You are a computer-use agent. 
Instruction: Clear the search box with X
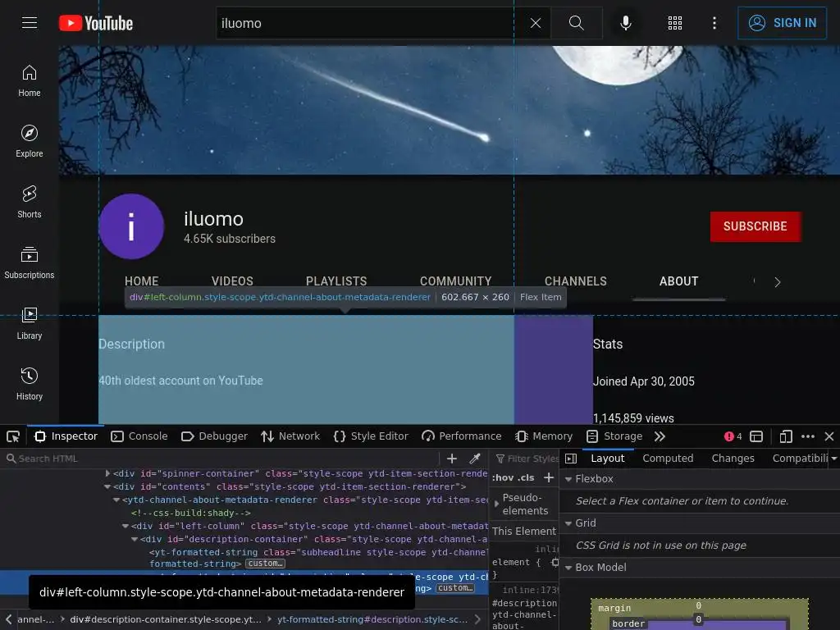click(x=535, y=23)
